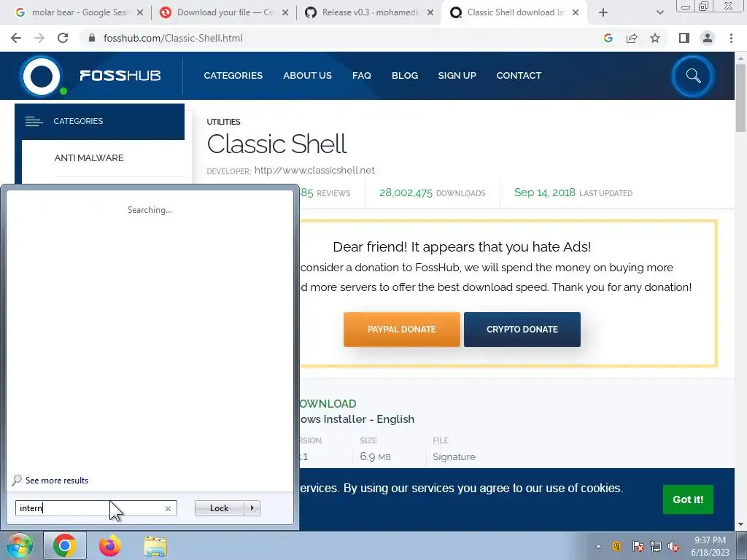The width and height of the screenshot is (747, 560).
Task: Share this page via share icon
Action: click(632, 38)
